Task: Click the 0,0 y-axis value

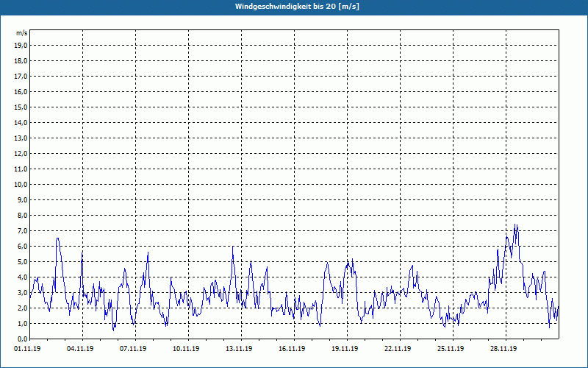Action: click(23, 339)
